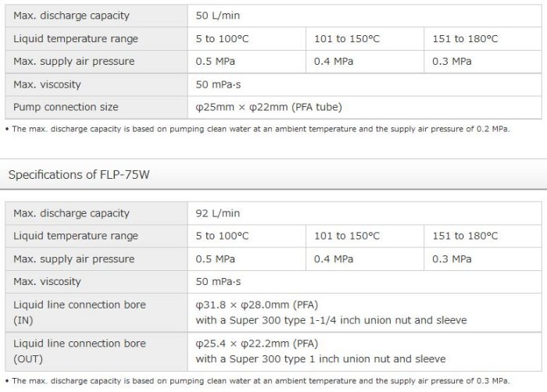Select the 'φ31.8 × φ28.0mm (PFA)' text

(x=257, y=305)
